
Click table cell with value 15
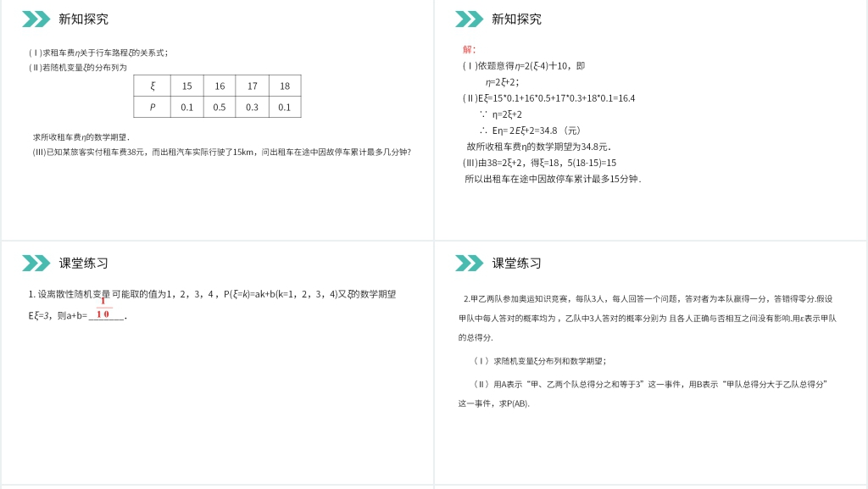coord(187,86)
